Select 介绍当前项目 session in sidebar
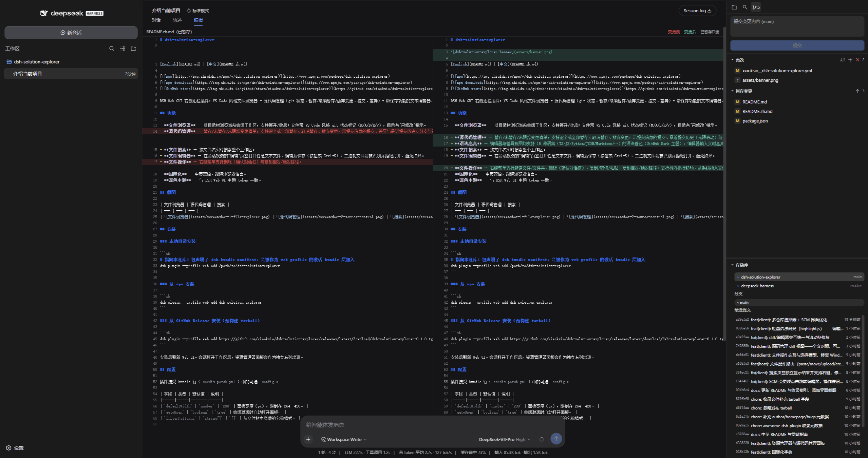 [71, 74]
